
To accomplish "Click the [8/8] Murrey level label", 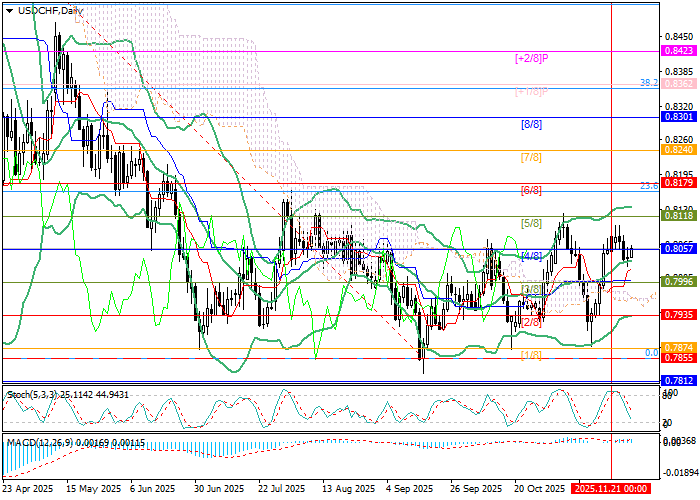I will (531, 125).
